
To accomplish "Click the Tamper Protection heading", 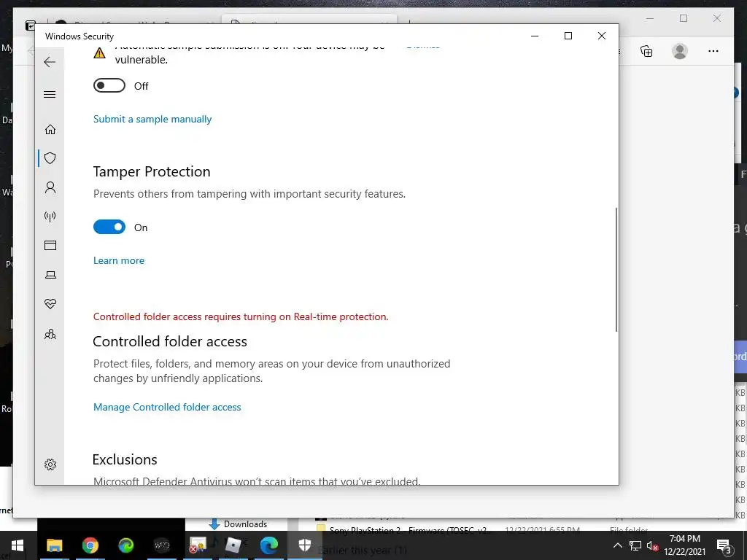I will (x=152, y=171).
